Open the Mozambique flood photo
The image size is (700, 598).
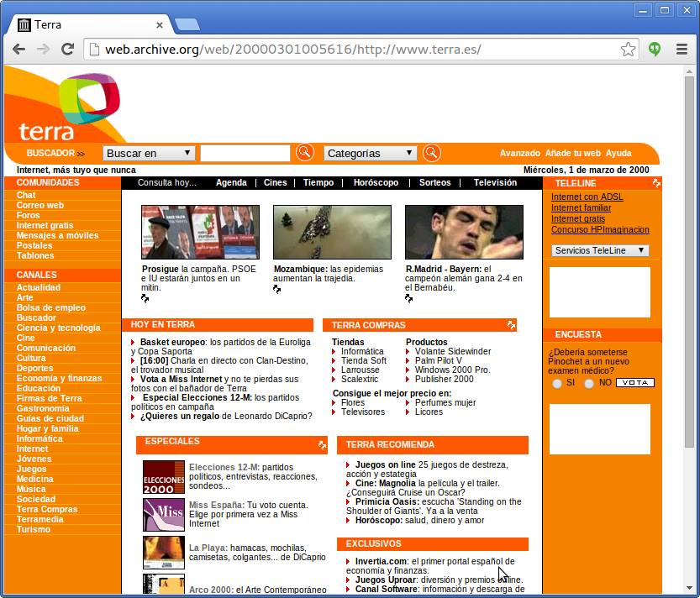332,232
